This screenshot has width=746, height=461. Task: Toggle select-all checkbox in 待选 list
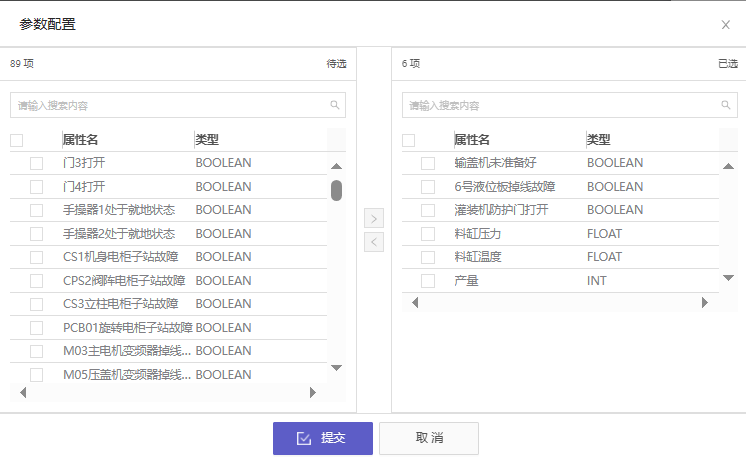pos(17,140)
